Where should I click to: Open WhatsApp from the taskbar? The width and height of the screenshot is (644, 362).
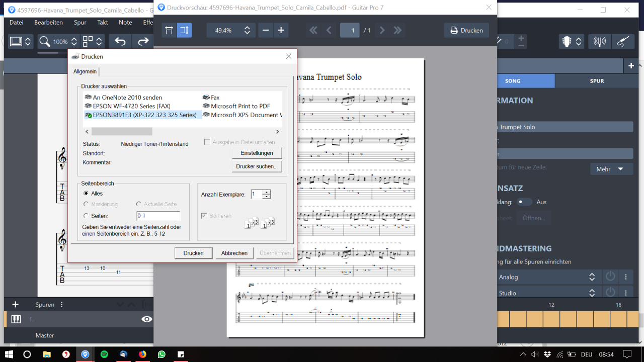[x=162, y=354]
